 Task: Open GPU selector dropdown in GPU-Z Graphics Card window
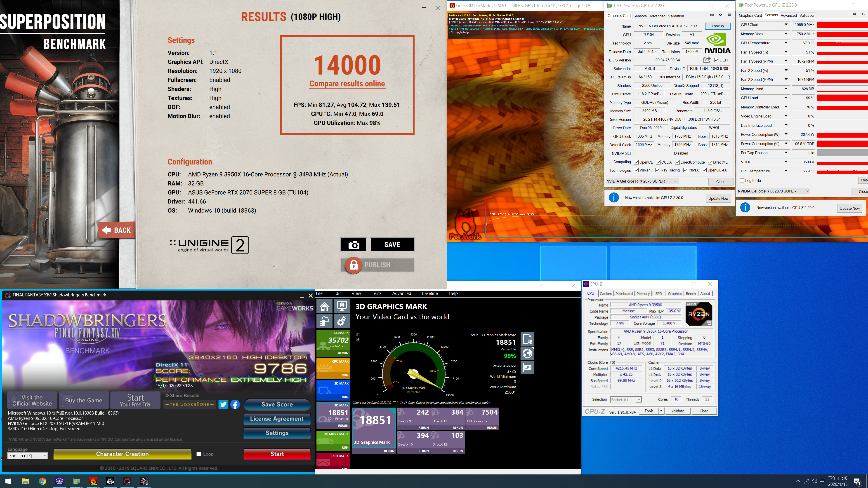pyautogui.click(x=642, y=181)
